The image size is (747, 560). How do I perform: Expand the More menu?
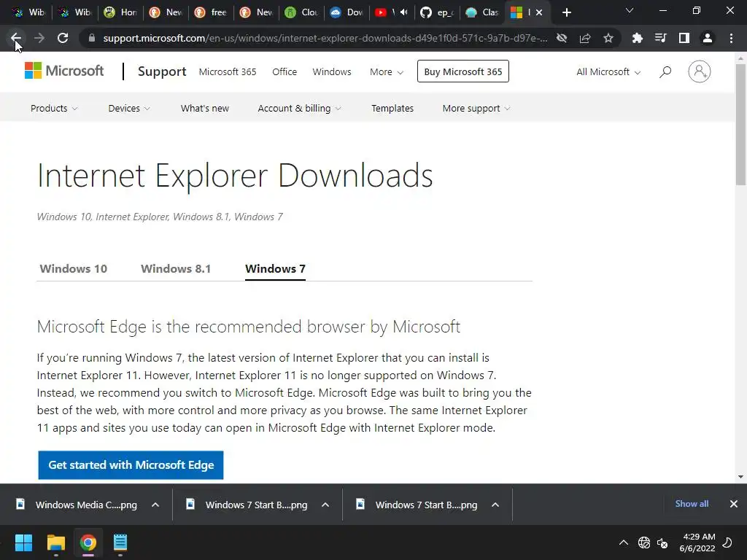pos(387,72)
